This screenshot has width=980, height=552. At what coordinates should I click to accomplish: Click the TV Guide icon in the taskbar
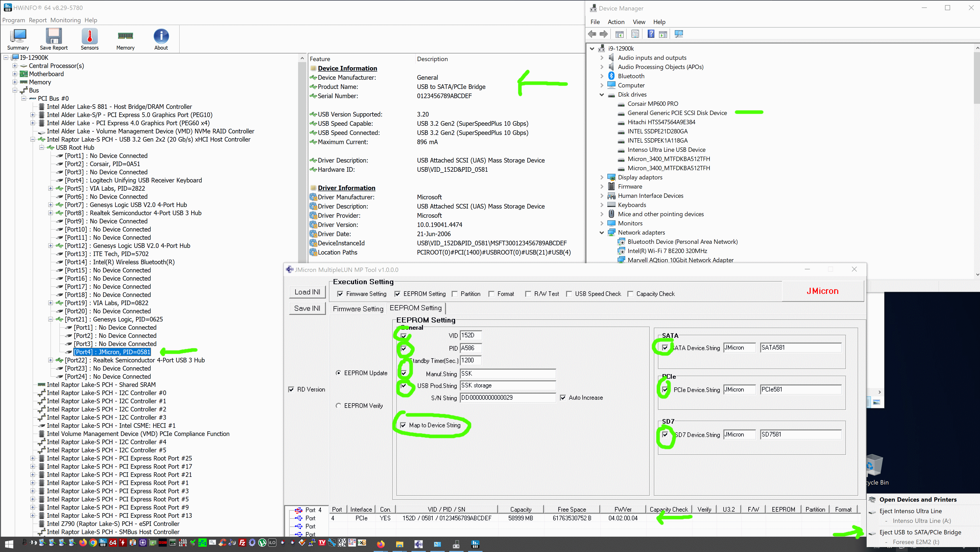322,543
